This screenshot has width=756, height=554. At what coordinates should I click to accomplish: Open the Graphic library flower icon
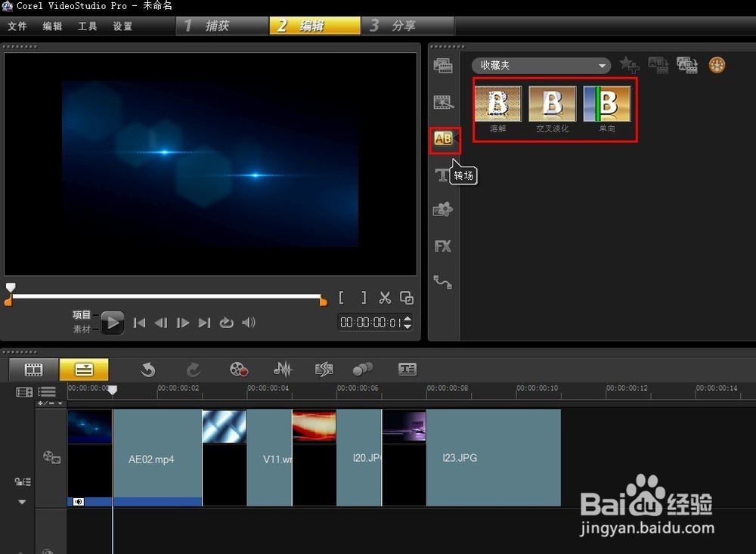click(x=442, y=209)
